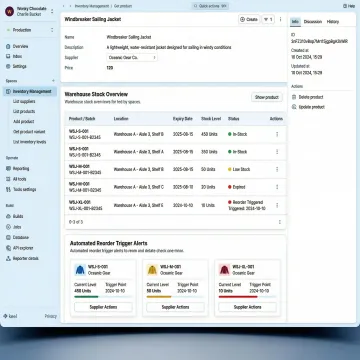
Task: Click the Inventory Management breadcrumb
Action: [x=92, y=6]
